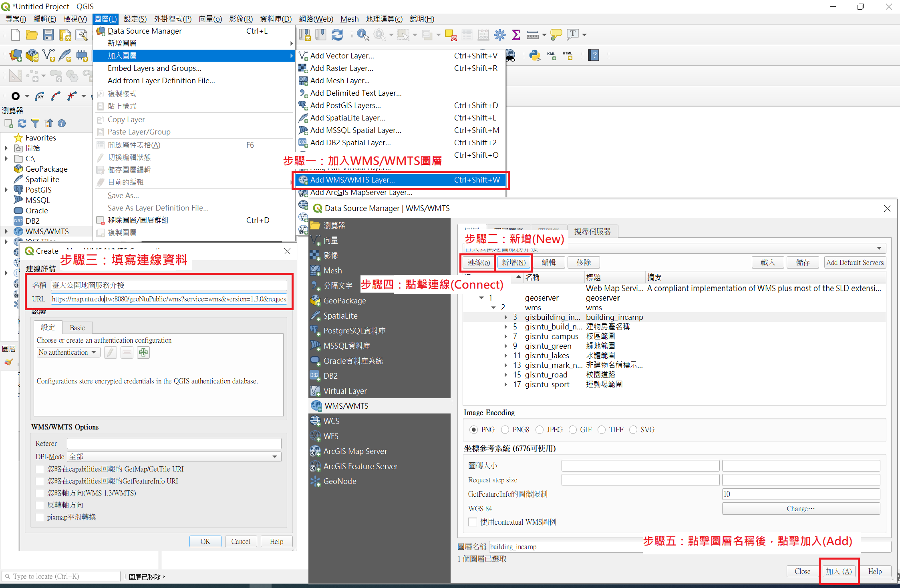Click the Python console icon

pos(534,55)
